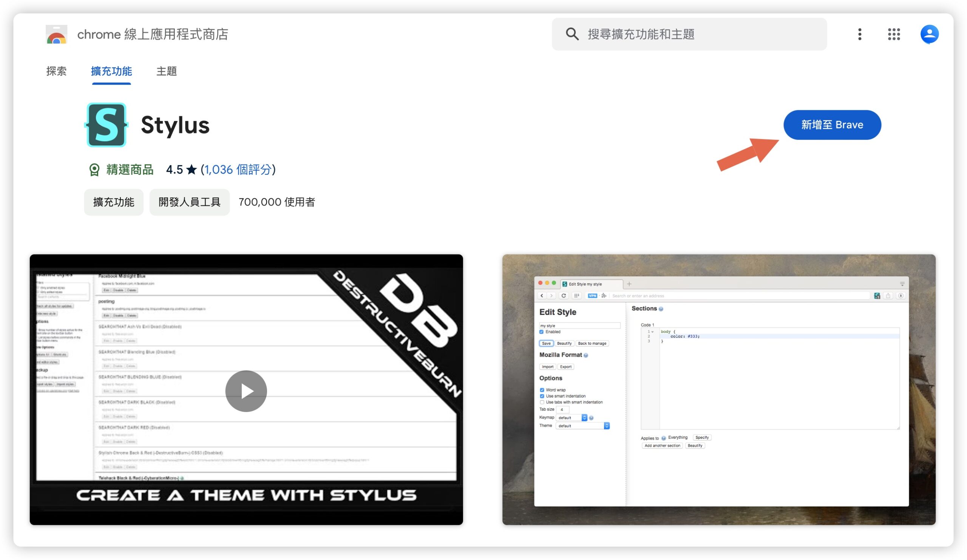Focus the extension and theme search field
Viewport: 967px width, 560px height.
tap(689, 34)
